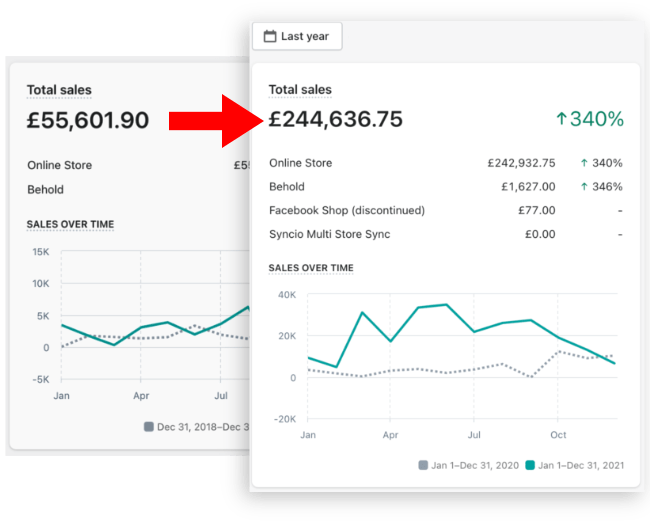Screen dimensions: 650x527
Task: Click Total sales heading in the 2021 card
Action: [300, 90]
